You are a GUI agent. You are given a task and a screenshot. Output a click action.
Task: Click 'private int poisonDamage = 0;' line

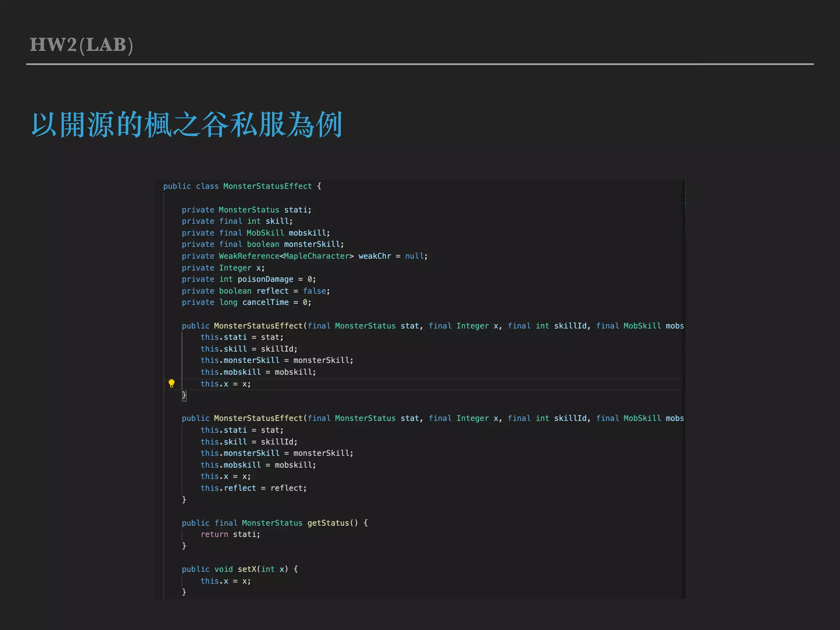pos(249,279)
